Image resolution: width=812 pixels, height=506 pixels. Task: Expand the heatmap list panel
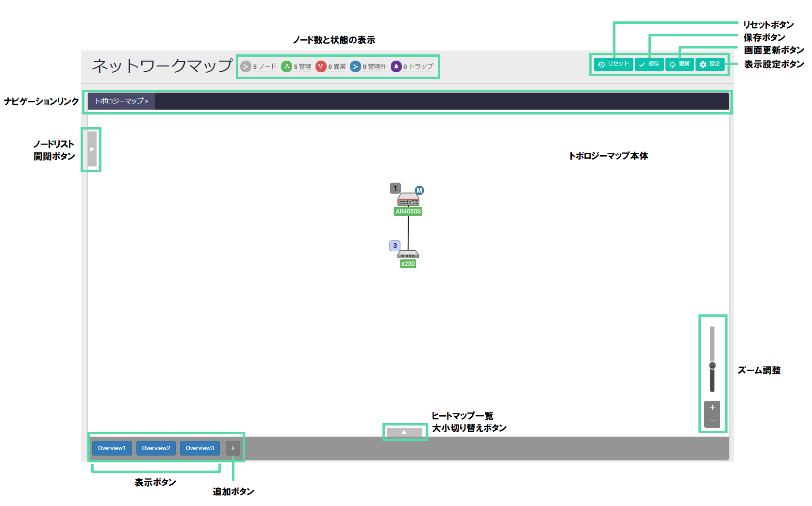pos(404,432)
